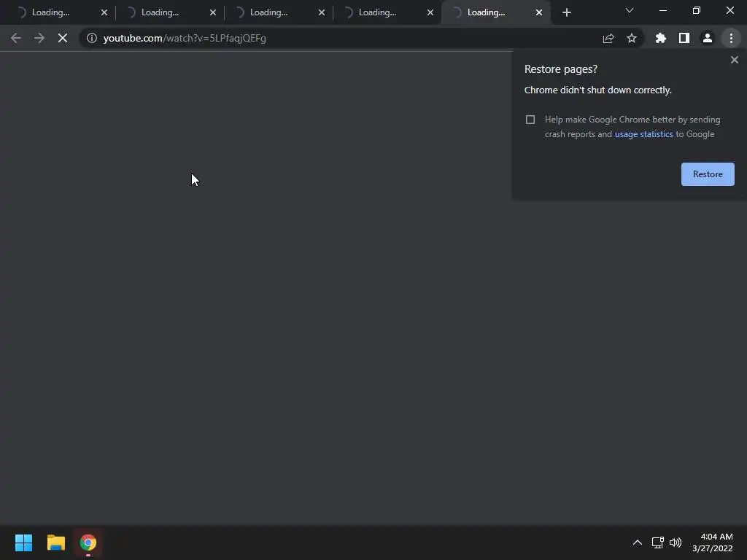Close the active fifth Loading tab
Viewport: 747px width, 560px height.
(539, 13)
